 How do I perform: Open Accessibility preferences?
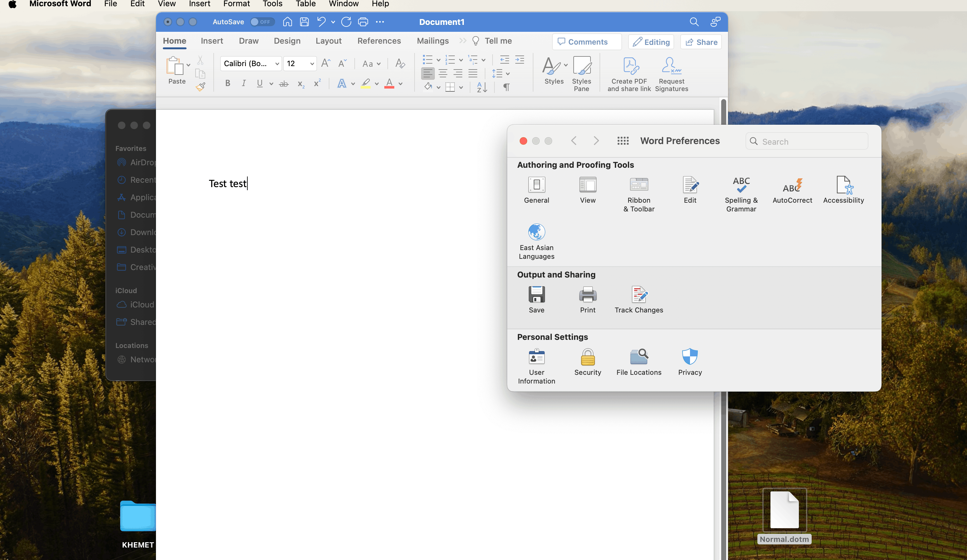(x=843, y=190)
